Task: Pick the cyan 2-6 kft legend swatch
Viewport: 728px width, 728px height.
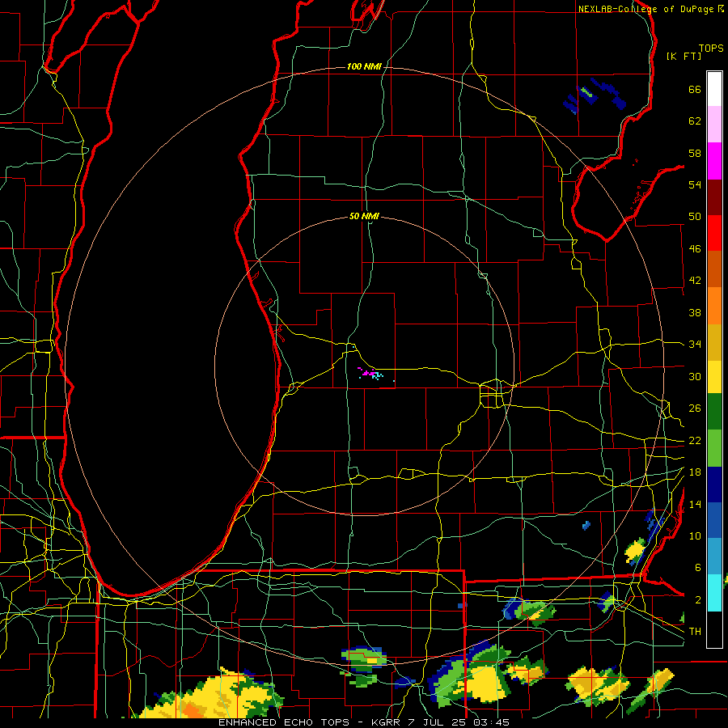Action: pyautogui.click(x=714, y=593)
